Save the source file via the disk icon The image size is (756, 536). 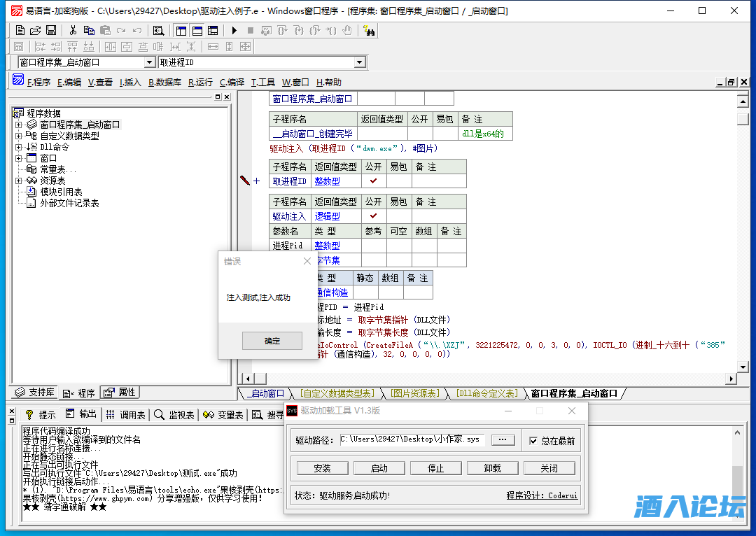coord(51,31)
